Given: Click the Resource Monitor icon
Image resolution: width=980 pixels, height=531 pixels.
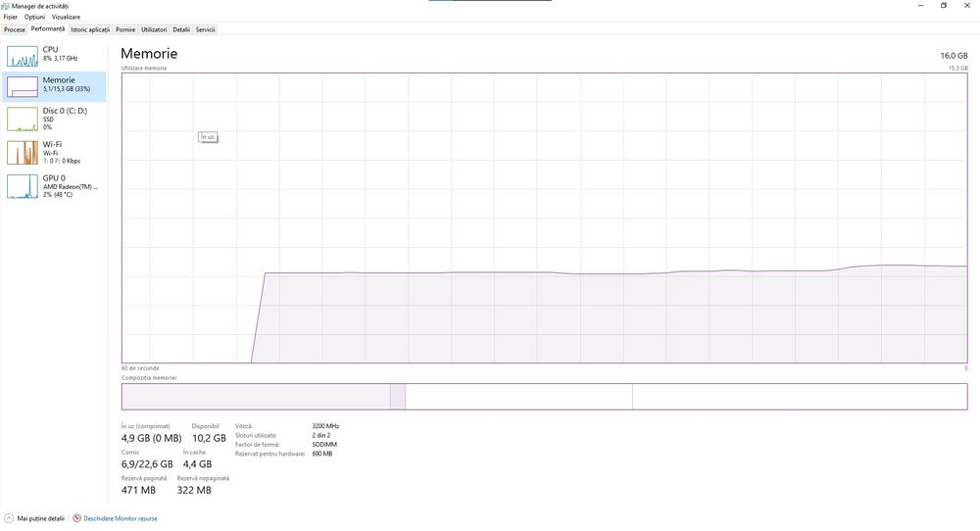Looking at the screenshot, I should tap(76, 518).
